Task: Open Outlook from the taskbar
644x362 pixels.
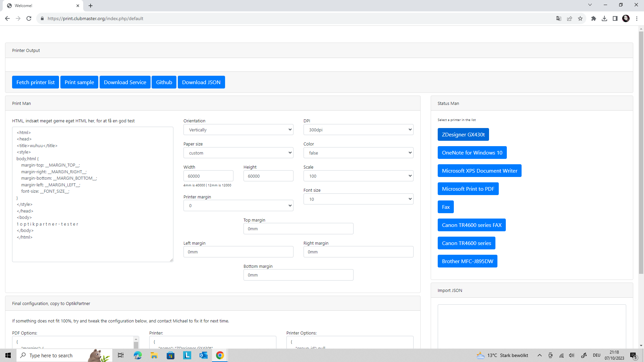Action: 203,355
